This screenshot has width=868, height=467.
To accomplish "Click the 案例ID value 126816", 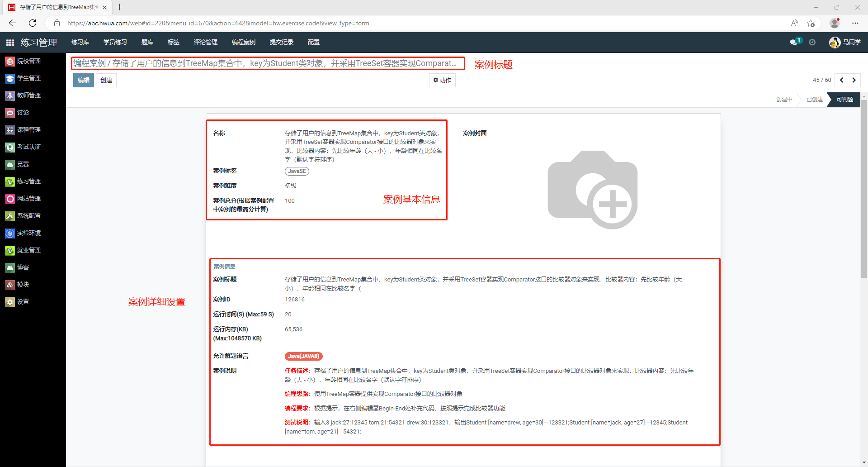I will click(295, 300).
